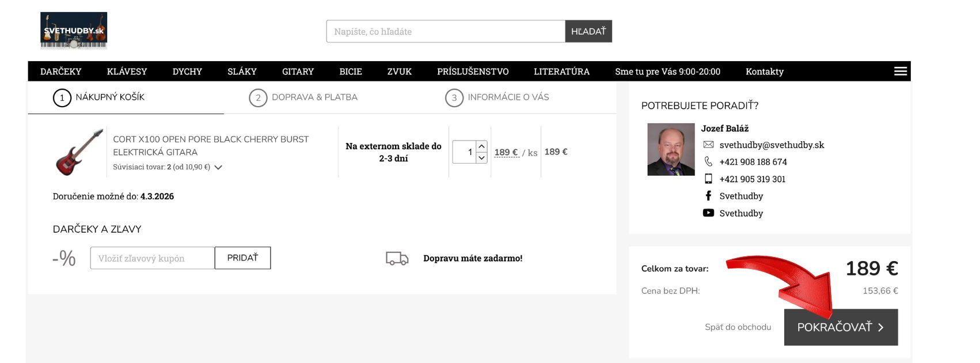
Task: Open the Svethudby YouTube link
Action: coord(741,213)
